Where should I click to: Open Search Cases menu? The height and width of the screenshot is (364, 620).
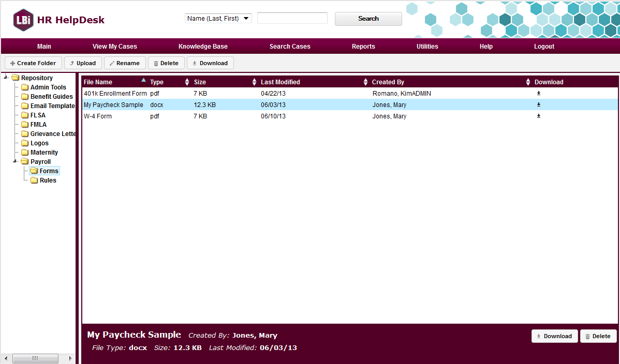[290, 46]
